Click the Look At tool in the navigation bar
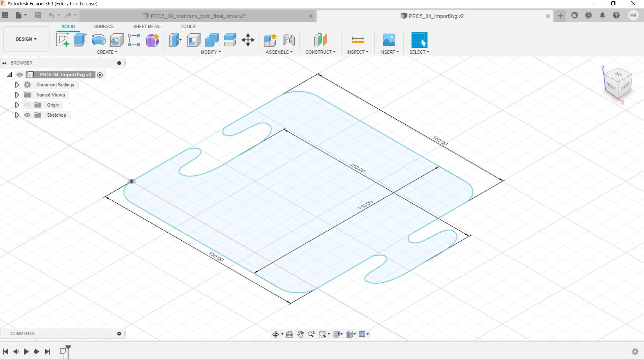Screen dimensions: 644x359 pyautogui.click(x=289, y=334)
